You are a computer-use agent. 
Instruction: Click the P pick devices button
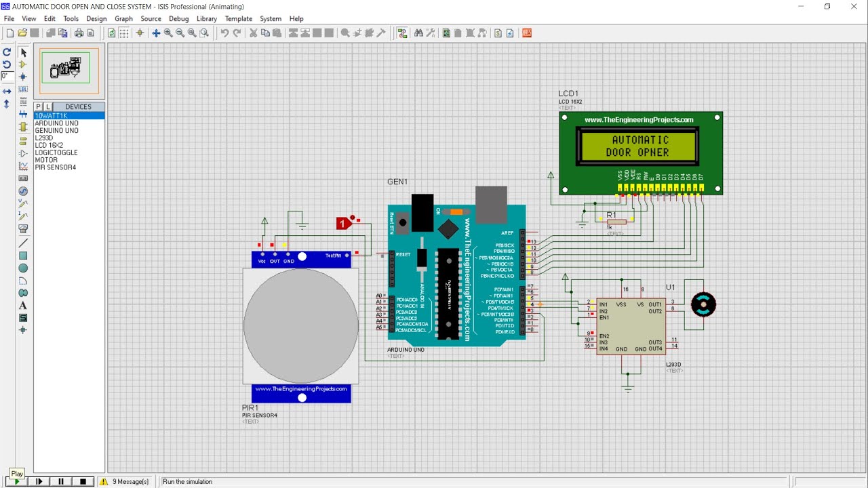(x=39, y=107)
